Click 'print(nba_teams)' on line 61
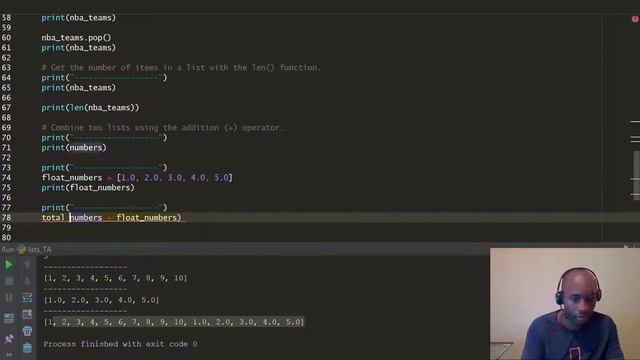Screen dimensions: 640x360 [x=78, y=48]
